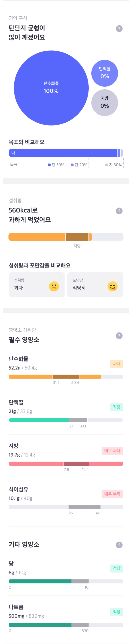Tap help icon beside 기타 영양소
Image resolution: width=132 pixels, height=644 pixels.
point(119,545)
